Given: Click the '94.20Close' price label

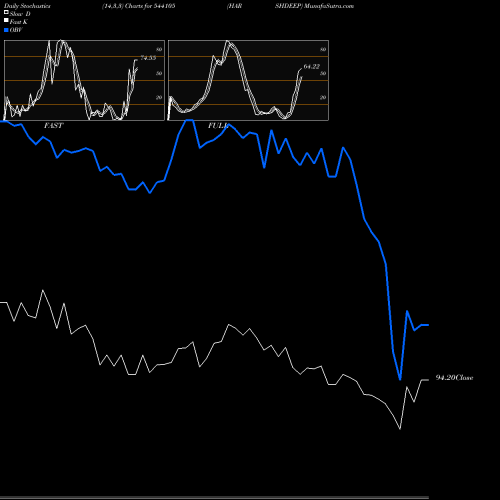Looking at the screenshot, I should pyautogui.click(x=454, y=378).
